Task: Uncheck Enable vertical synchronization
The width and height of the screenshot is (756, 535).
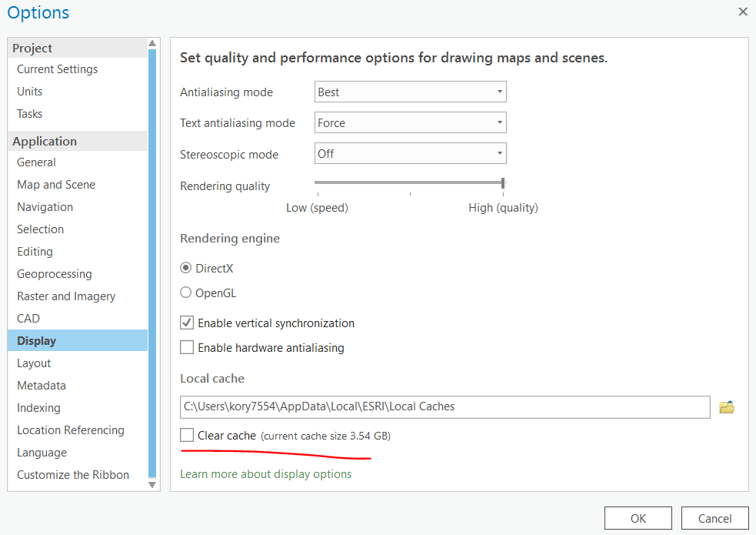Action: 187,323
